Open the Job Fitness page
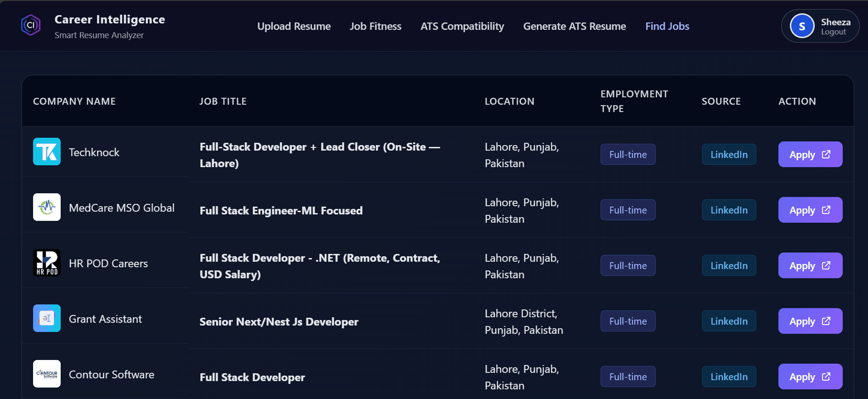Screen dimensions: 868x399 (x=375, y=26)
